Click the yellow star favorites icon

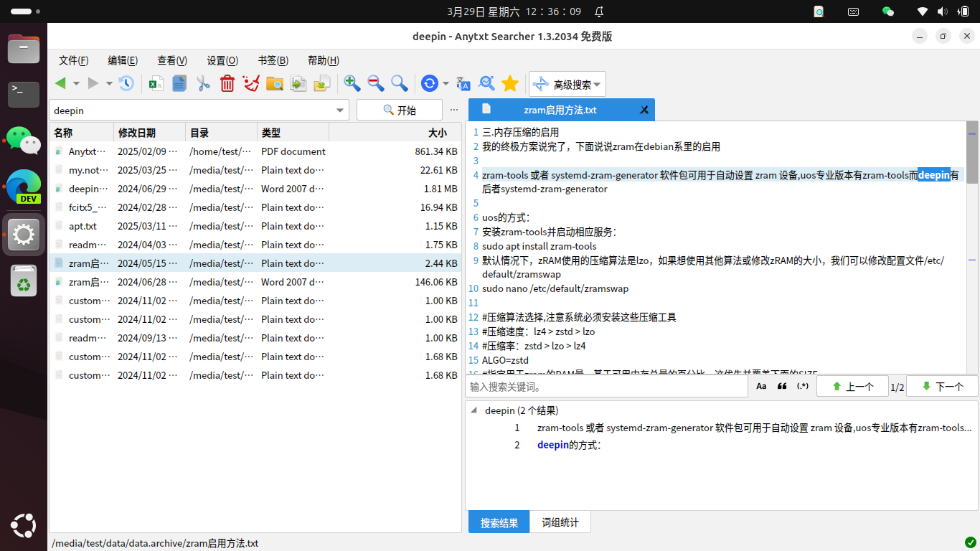[x=510, y=84]
